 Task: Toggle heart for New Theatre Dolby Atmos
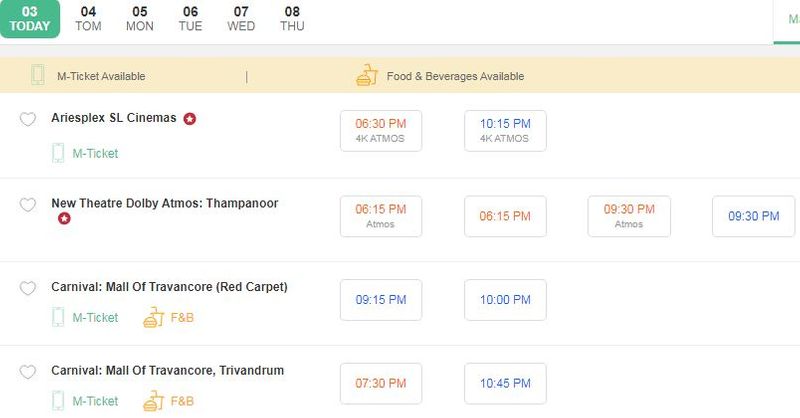tap(28, 205)
